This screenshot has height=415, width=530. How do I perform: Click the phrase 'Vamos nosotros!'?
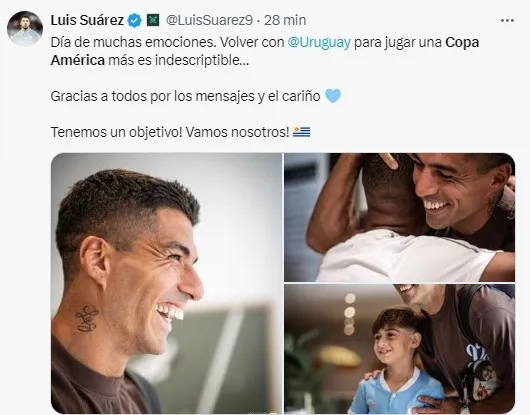[x=237, y=132]
